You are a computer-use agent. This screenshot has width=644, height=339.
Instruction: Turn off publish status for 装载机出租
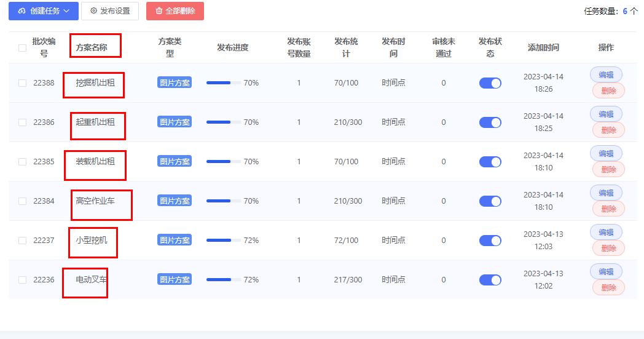click(x=490, y=162)
